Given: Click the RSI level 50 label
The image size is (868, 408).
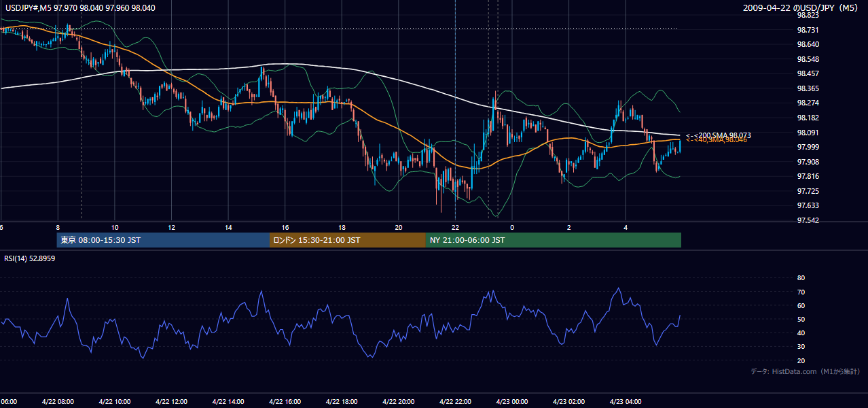Looking at the screenshot, I should (801, 319).
